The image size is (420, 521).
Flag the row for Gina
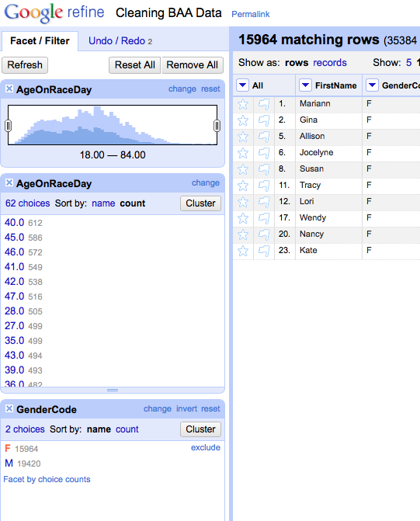pyautogui.click(x=264, y=120)
